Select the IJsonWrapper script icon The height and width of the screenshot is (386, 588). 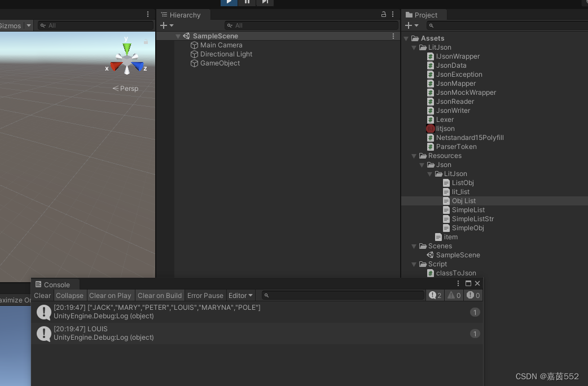tap(431, 56)
